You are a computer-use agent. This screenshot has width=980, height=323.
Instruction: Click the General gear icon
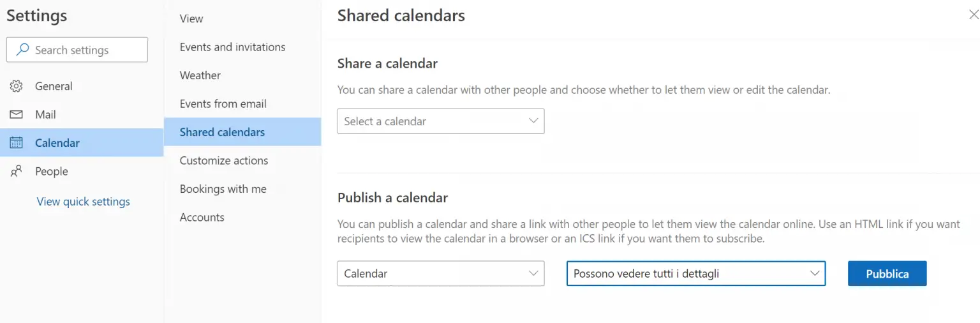(x=16, y=86)
